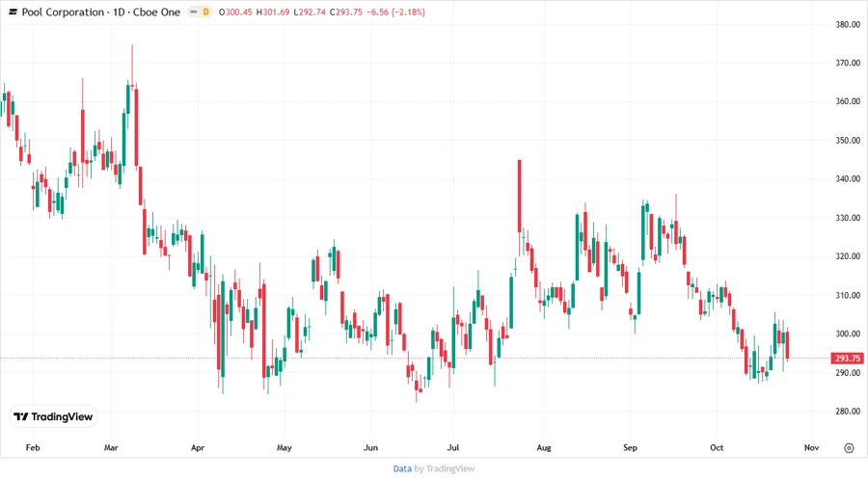Click the 380.00 price axis label
Image resolution: width=868 pixels, height=480 pixels.
[x=848, y=24]
